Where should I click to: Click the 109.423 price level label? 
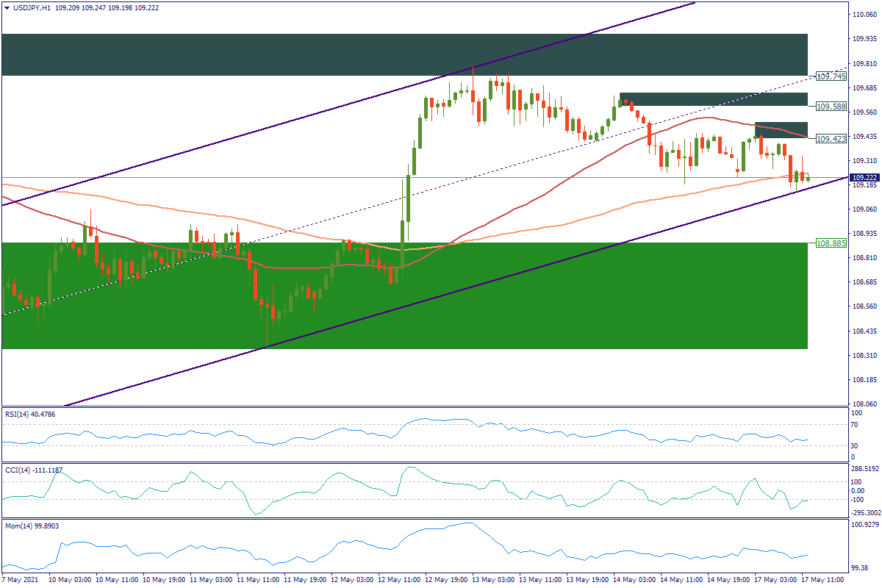tap(831, 138)
